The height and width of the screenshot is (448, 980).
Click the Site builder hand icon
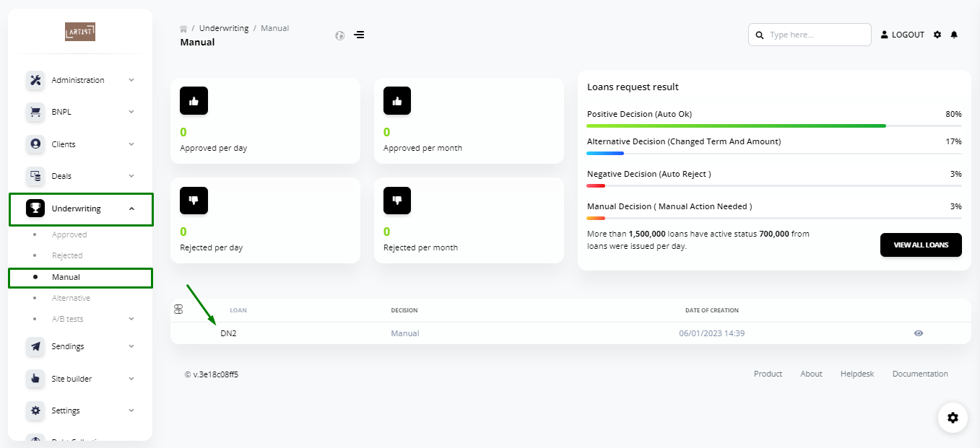[x=35, y=379]
